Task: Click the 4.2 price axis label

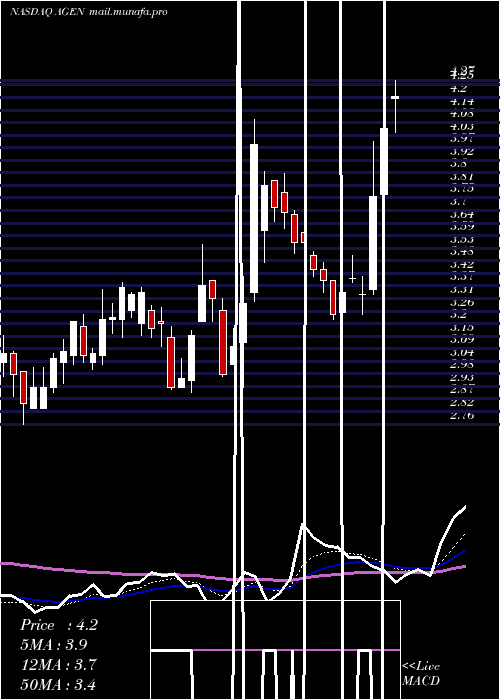Action: tap(459, 88)
